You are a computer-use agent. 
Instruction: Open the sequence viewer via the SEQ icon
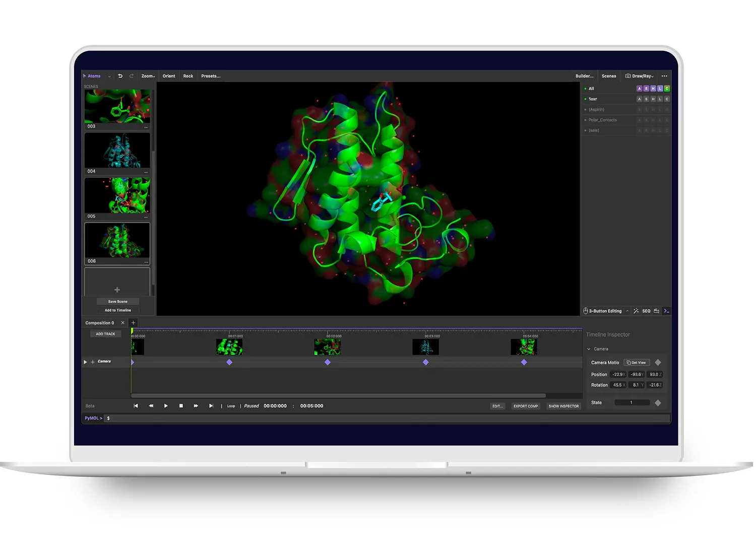tap(647, 311)
